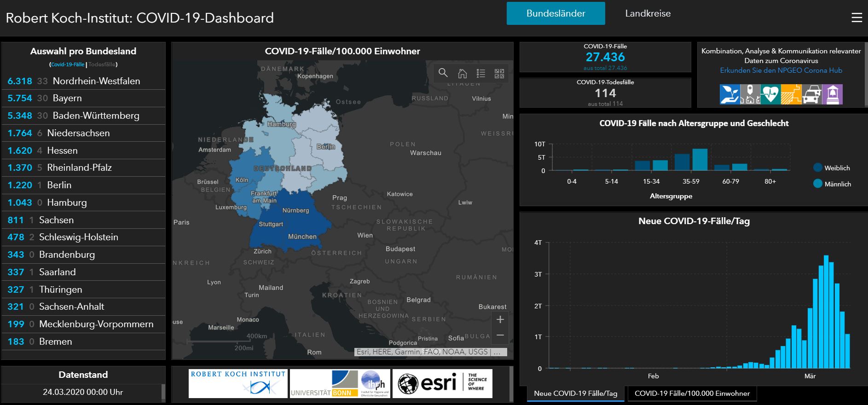Click the Universität Bonn logo

pyautogui.click(x=340, y=383)
